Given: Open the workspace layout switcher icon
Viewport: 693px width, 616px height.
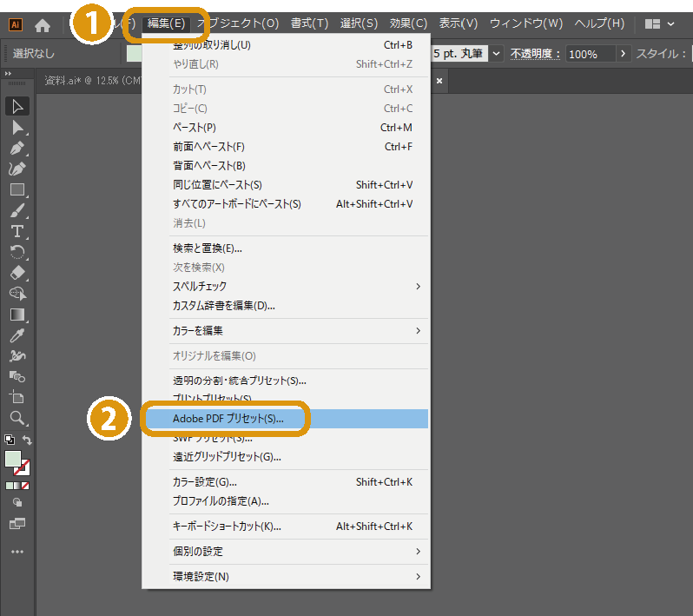Looking at the screenshot, I should [652, 23].
